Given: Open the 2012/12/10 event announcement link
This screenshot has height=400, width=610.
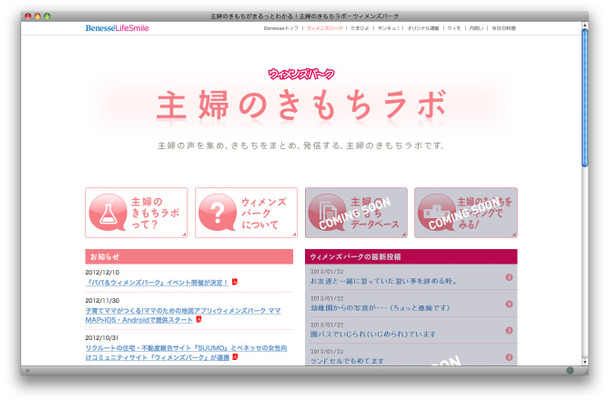Looking at the screenshot, I should (157, 282).
